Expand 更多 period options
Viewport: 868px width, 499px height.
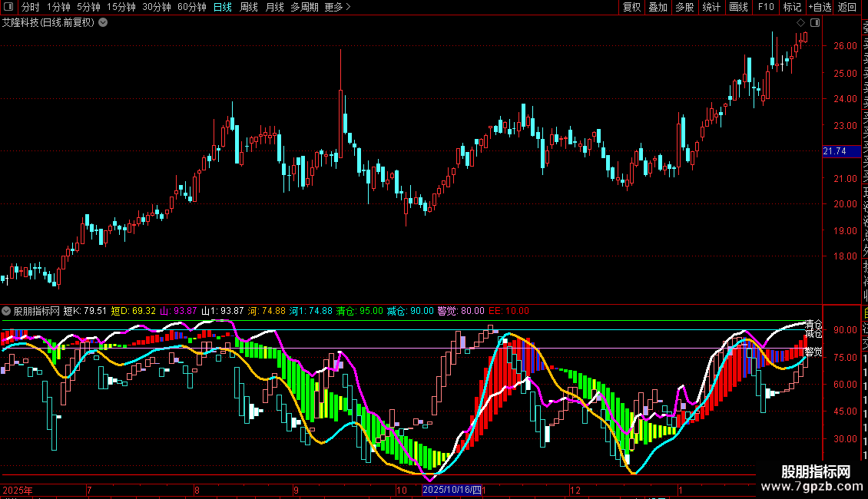pyautogui.click(x=337, y=8)
